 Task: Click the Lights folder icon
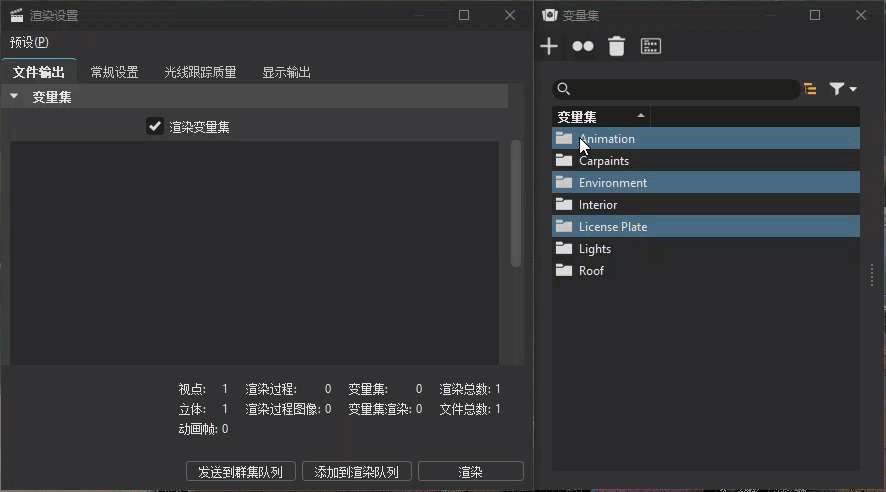[564, 248]
